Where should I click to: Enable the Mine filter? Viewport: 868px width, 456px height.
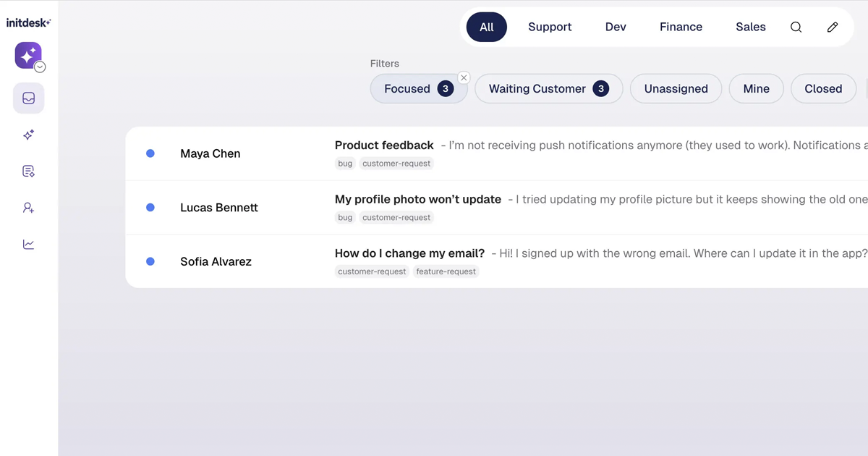point(756,88)
